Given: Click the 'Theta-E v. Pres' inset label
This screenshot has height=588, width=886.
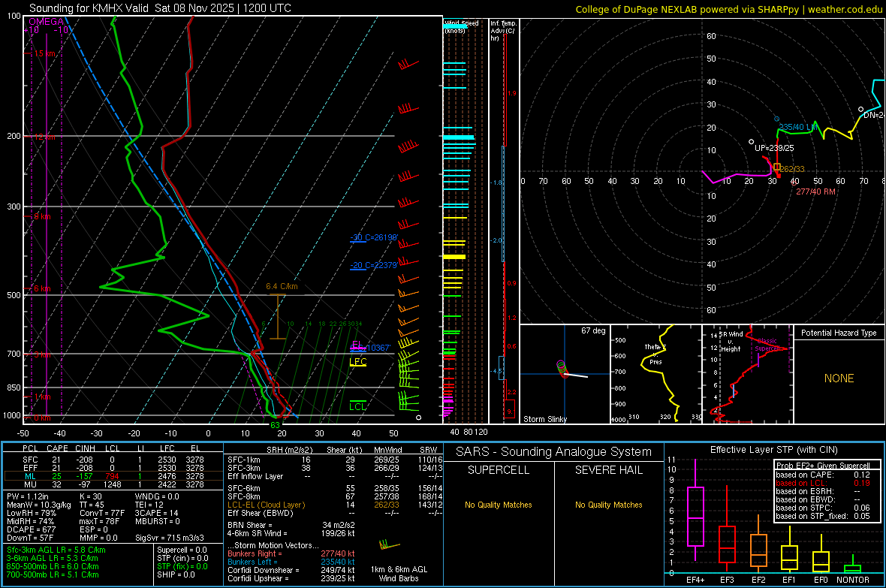Looking at the screenshot, I should pos(655,354).
